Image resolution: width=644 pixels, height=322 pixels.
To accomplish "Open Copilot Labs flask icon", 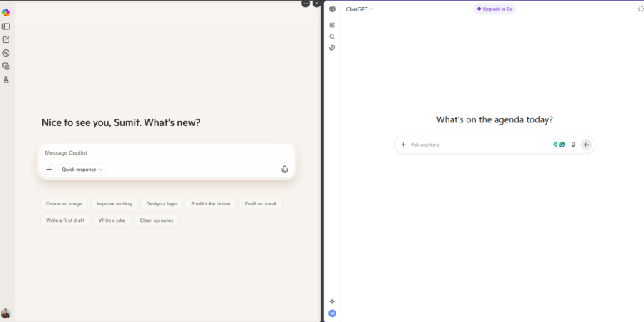I will [x=6, y=79].
